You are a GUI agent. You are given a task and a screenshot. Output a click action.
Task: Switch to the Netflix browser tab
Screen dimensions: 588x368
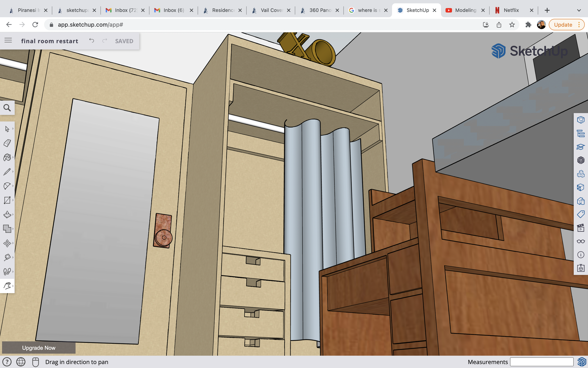point(512,10)
